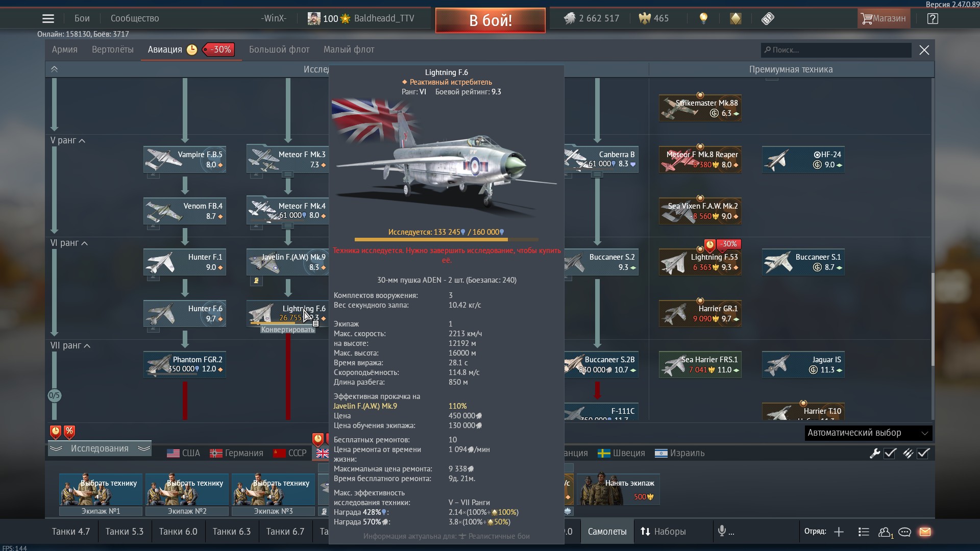Select the Самолеты preset tab
980x551 pixels.
[x=607, y=532]
